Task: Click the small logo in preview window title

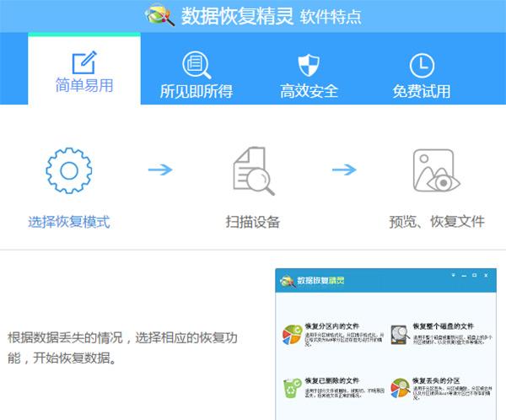Action: coord(287,281)
